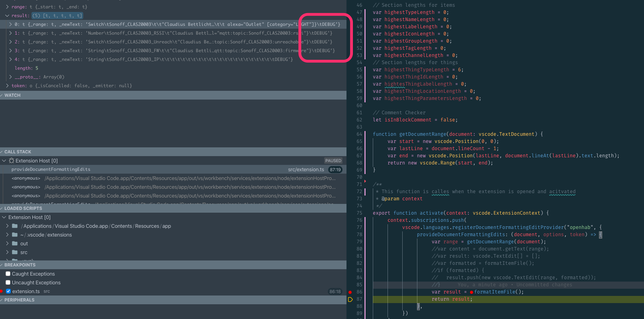Click the misspelled hightesThingLabelLength variable
Screen dimensions: 644x319
pos(418,84)
